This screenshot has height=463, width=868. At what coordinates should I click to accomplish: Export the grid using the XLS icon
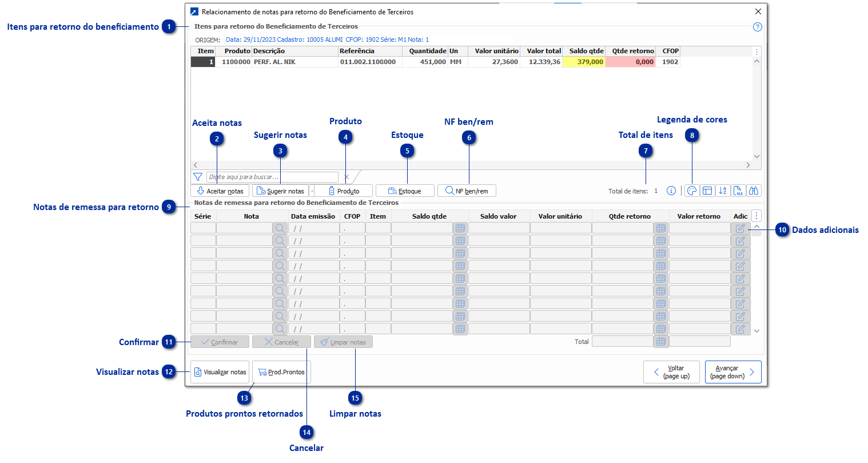738,191
